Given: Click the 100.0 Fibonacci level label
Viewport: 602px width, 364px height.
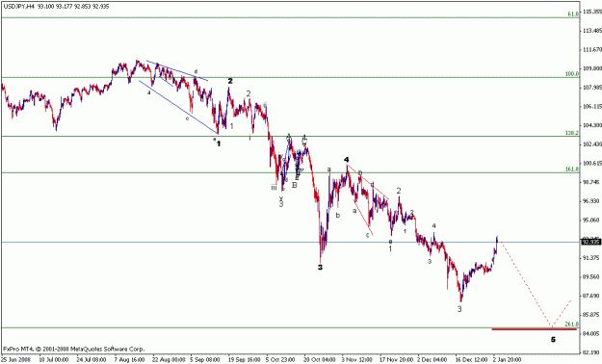Looking at the screenshot, I should pos(572,74).
